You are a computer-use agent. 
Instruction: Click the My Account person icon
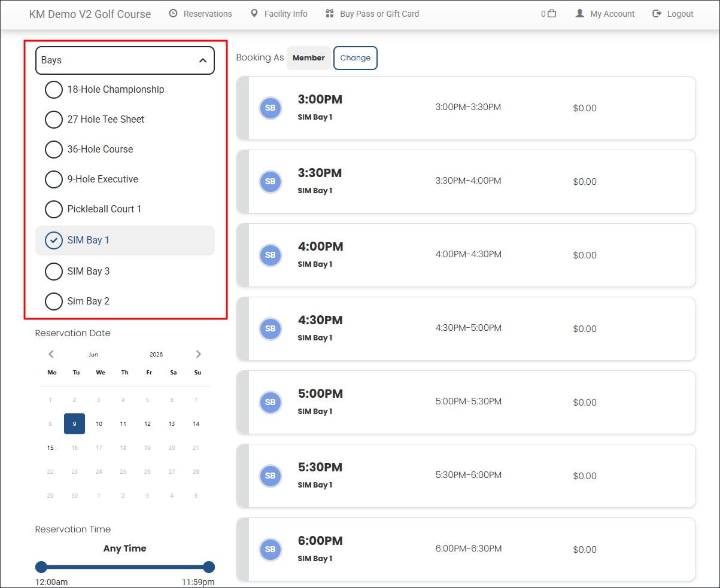pyautogui.click(x=579, y=13)
